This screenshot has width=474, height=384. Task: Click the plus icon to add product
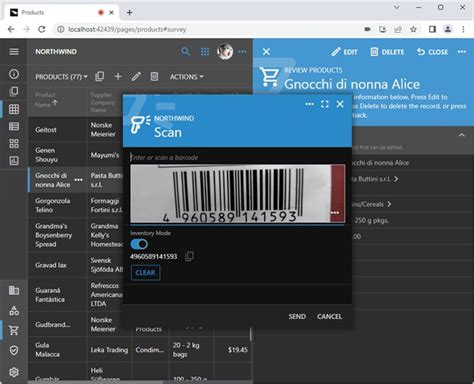point(118,77)
